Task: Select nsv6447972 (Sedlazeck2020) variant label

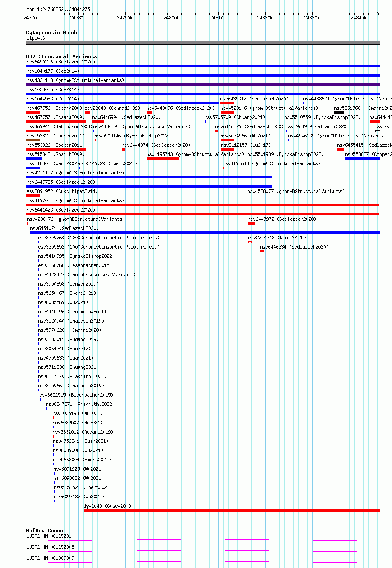Action: (282, 219)
